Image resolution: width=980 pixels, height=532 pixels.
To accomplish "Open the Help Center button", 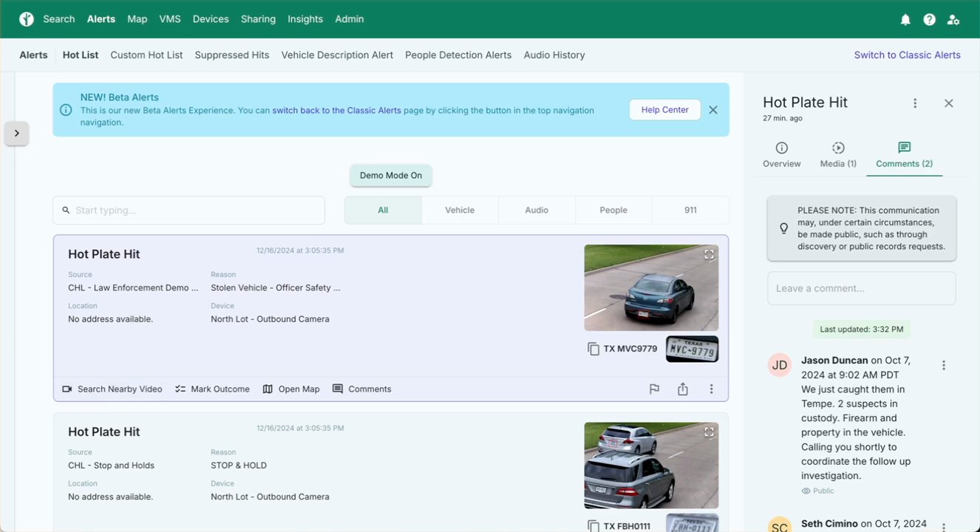I will [x=665, y=109].
